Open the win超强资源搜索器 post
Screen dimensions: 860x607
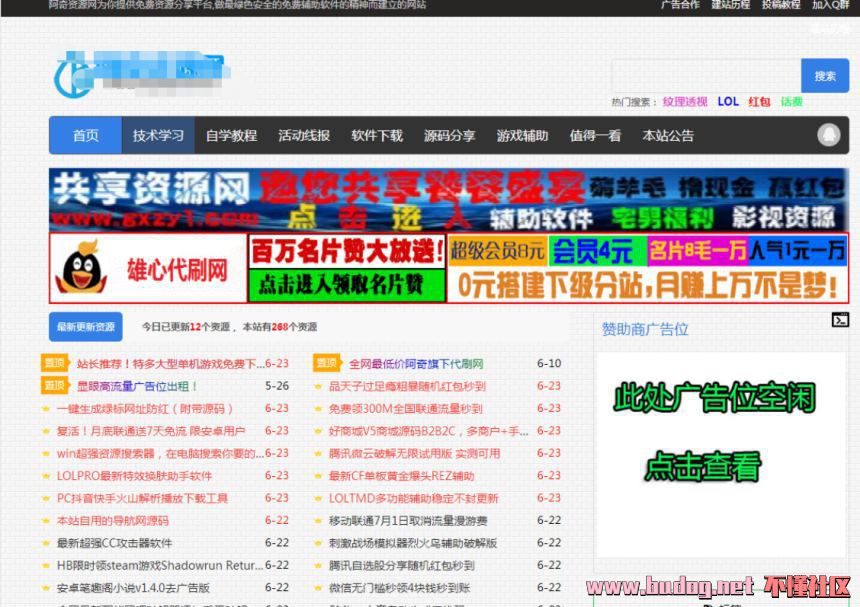pyautogui.click(x=160, y=453)
